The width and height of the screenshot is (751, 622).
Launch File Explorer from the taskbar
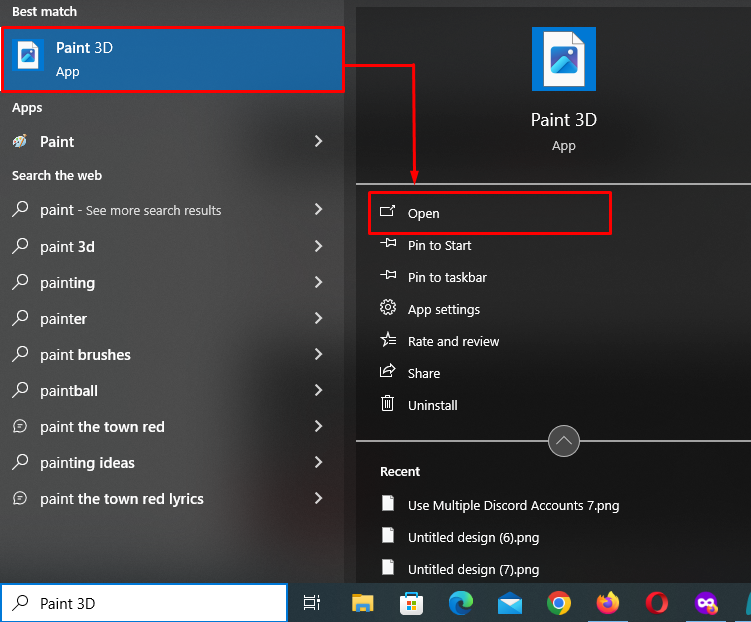[362, 602]
